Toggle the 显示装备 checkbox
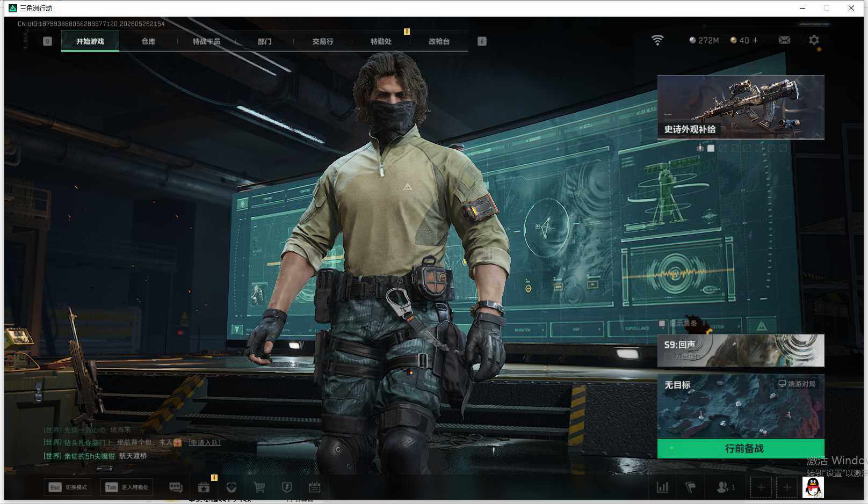This screenshot has height=504, width=868. [662, 323]
